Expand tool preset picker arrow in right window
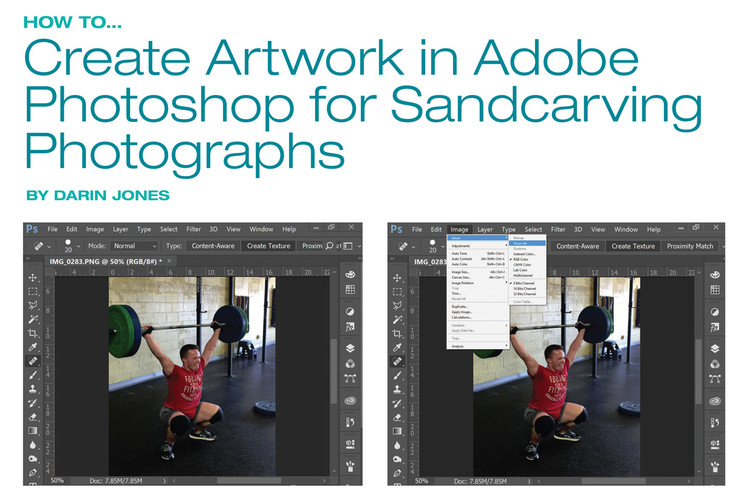750x500 pixels. (414, 247)
